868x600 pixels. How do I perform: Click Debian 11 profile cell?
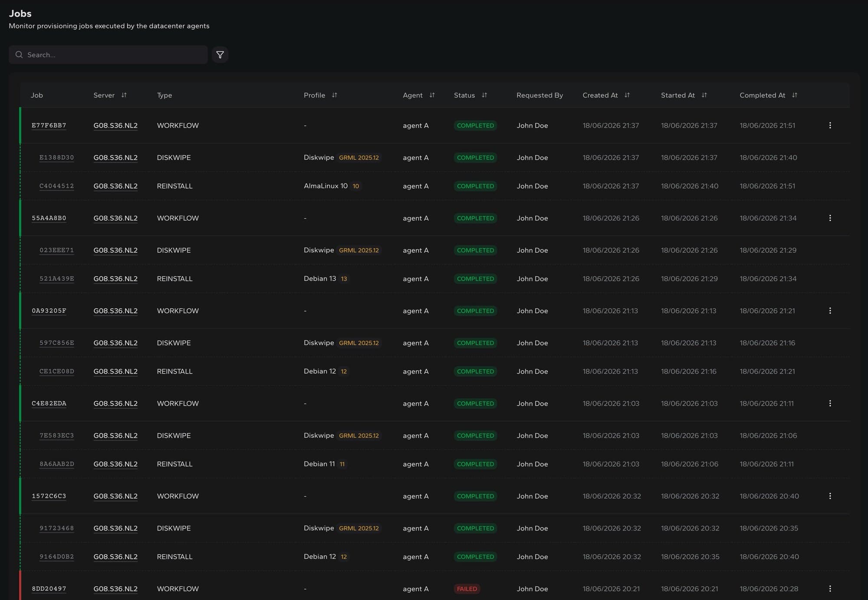click(325, 464)
